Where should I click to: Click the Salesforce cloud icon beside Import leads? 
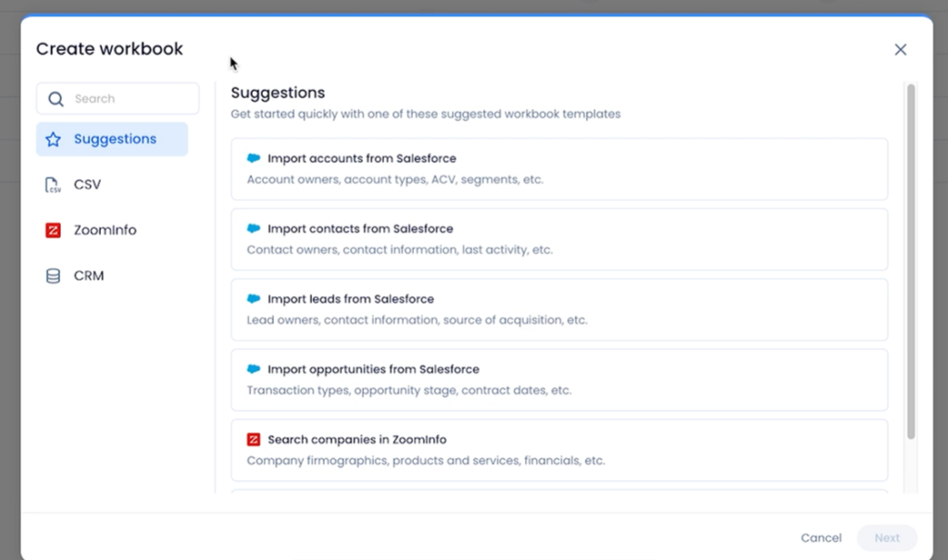[254, 299]
